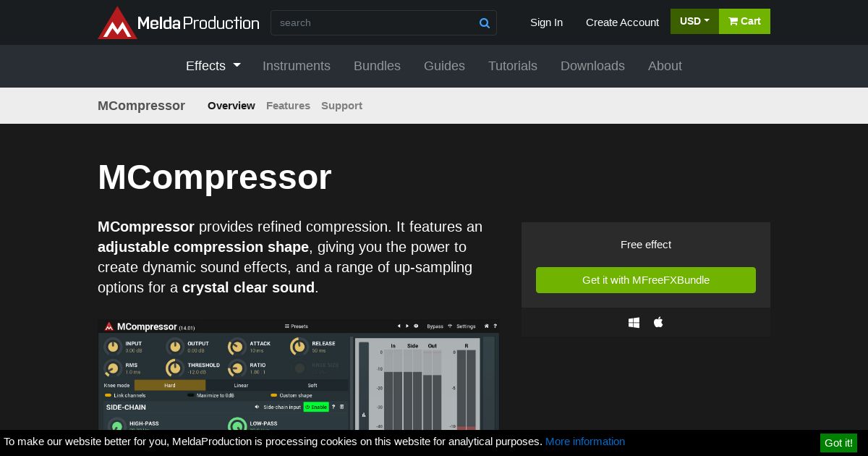Open the Instruments menu item
Viewport: 868px width, 456px height.
[x=297, y=66]
